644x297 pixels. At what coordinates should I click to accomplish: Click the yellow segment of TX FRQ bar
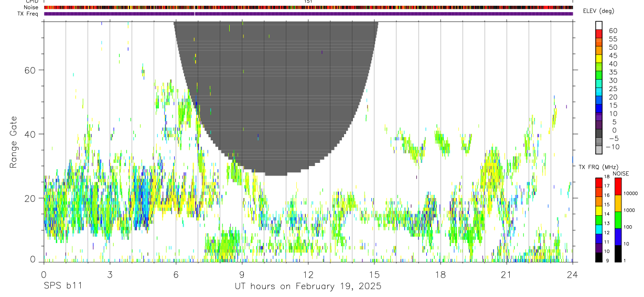pos(598,211)
